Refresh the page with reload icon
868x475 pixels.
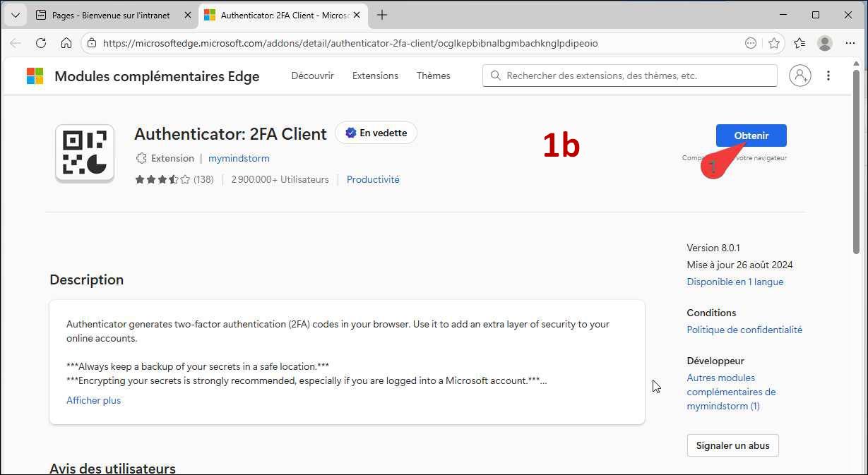pos(41,43)
